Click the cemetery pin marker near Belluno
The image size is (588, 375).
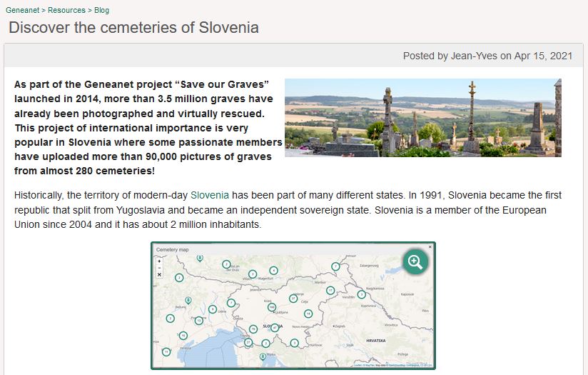[188, 300]
